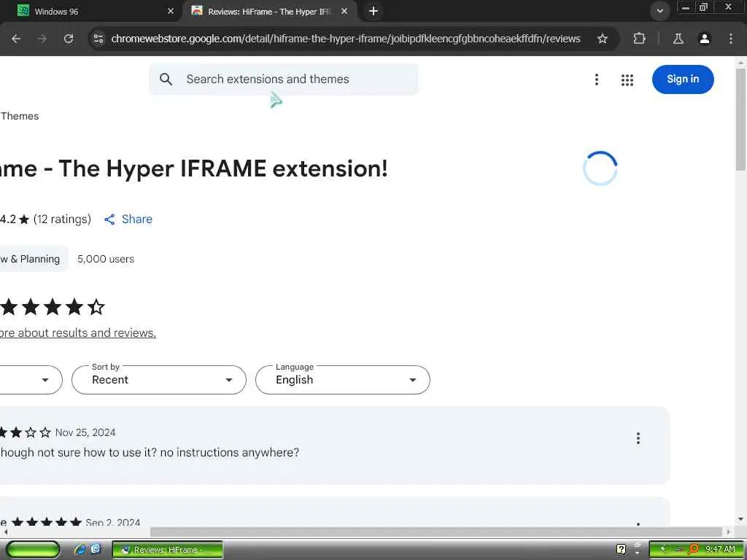This screenshot has width=747, height=560.
Task: Bookmark this page with the star icon
Action: click(x=603, y=39)
